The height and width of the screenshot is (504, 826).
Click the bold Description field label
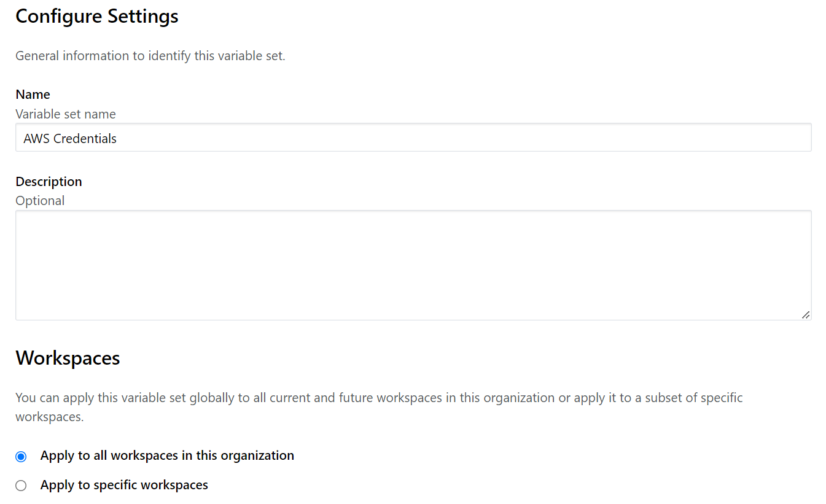pos(49,182)
